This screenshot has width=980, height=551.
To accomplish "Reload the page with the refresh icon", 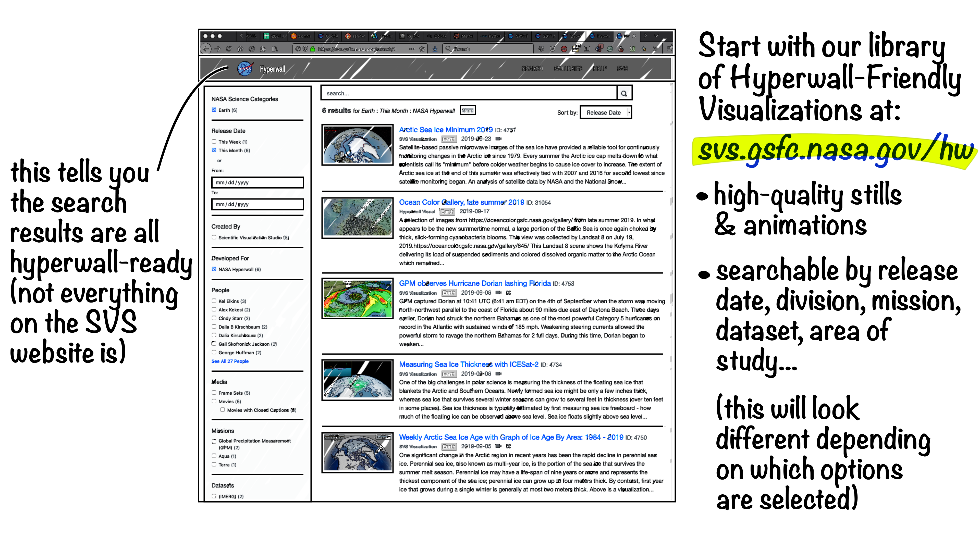I will (x=229, y=49).
